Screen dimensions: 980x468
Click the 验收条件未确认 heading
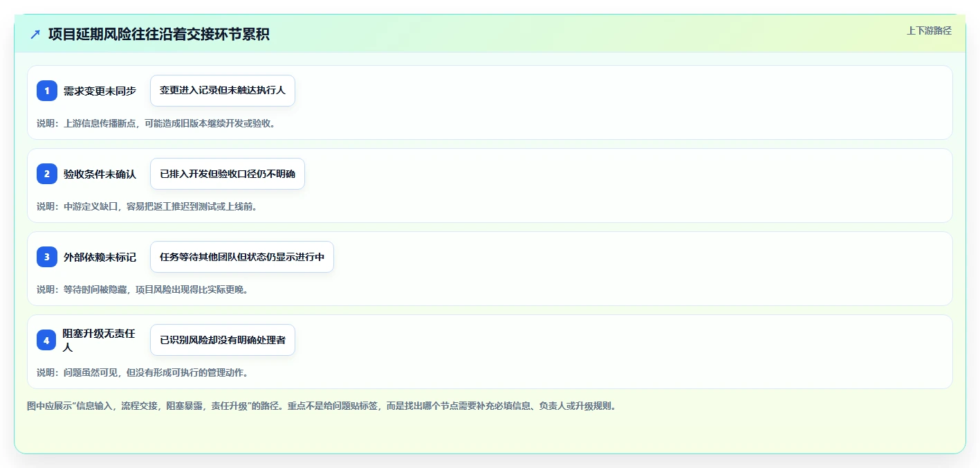[x=100, y=174]
